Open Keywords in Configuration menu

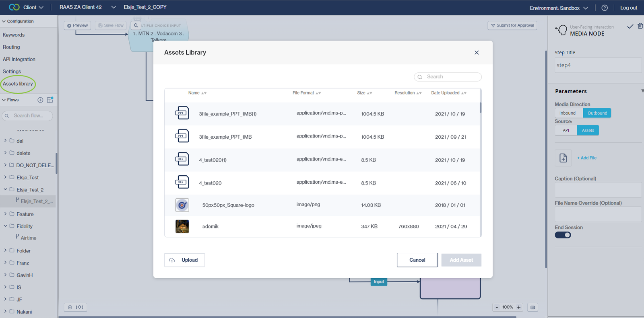tap(14, 35)
